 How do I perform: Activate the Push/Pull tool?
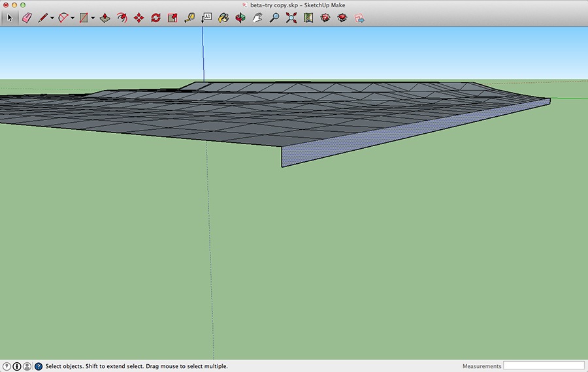[x=105, y=18]
